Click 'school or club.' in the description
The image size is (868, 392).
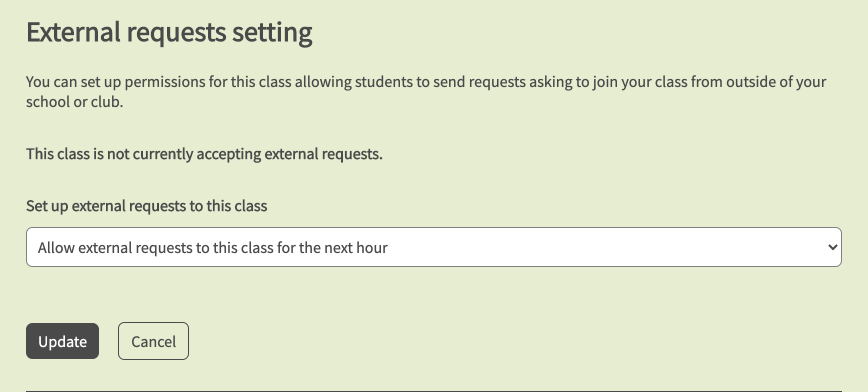74,102
